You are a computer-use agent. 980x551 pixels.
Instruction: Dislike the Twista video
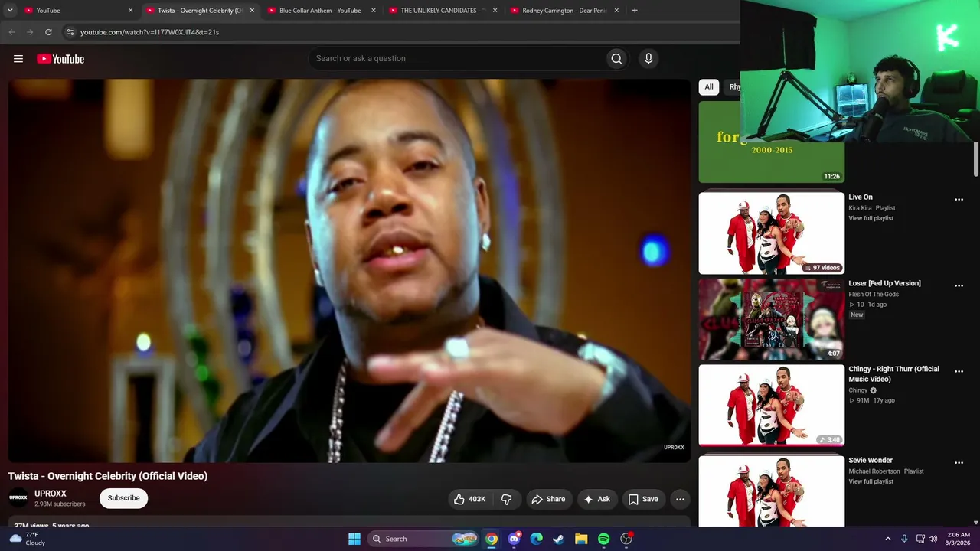tap(506, 499)
